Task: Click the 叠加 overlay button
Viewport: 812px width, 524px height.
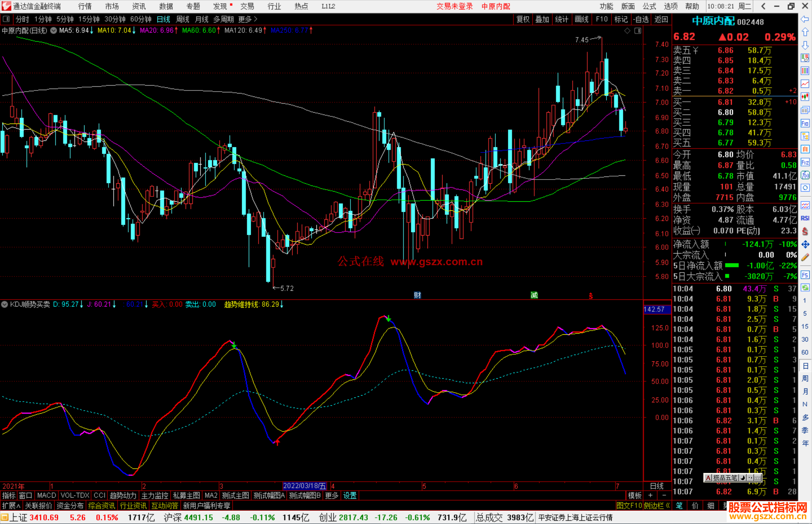Action: pos(542,19)
